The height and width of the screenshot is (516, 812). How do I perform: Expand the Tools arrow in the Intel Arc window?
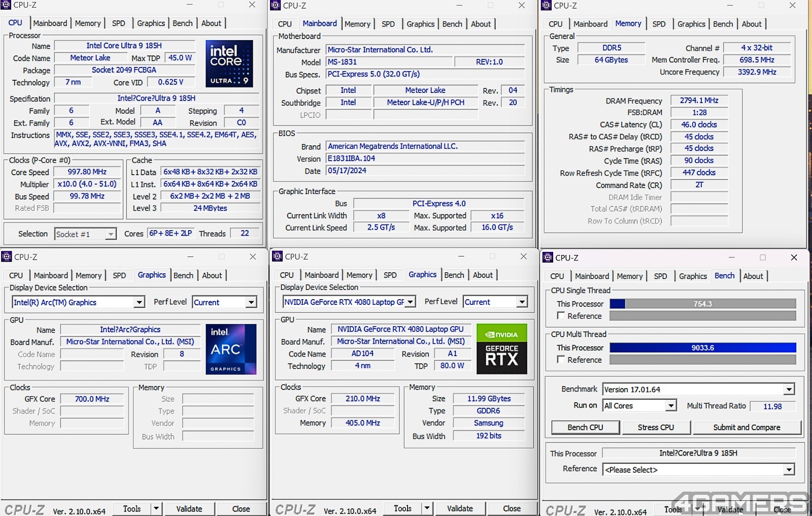[156, 508]
